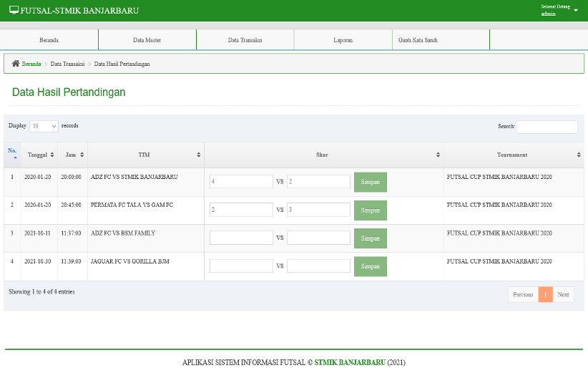Click Simpan for JAGUAR FC VS GORILLA BJM
The width and height of the screenshot is (588, 378).
pyautogui.click(x=370, y=266)
